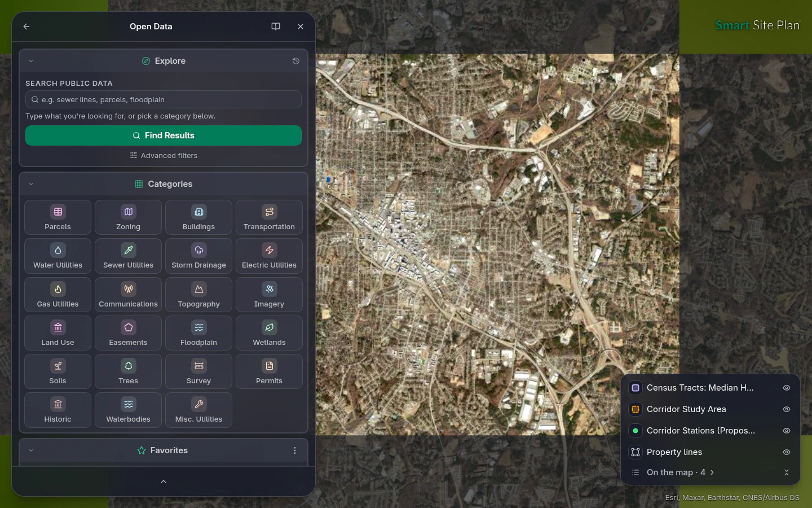Open the Topography category
This screenshot has width=812, height=508.
(x=198, y=295)
